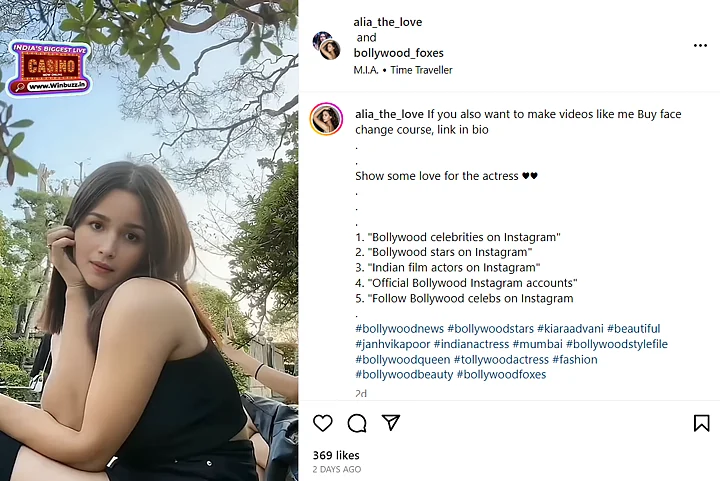The width and height of the screenshot is (720, 481).
Task: Open alia_the_love profile from header
Action: pyautogui.click(x=388, y=22)
